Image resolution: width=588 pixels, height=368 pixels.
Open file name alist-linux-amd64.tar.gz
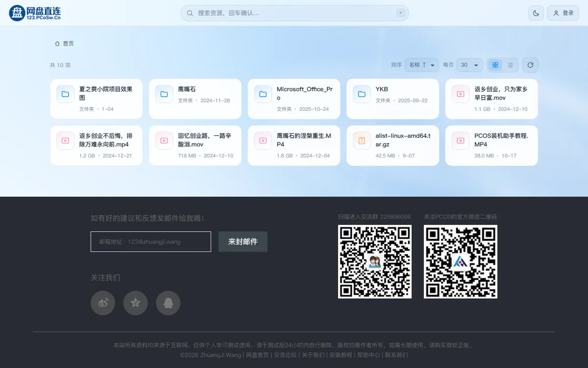pyautogui.click(x=403, y=140)
